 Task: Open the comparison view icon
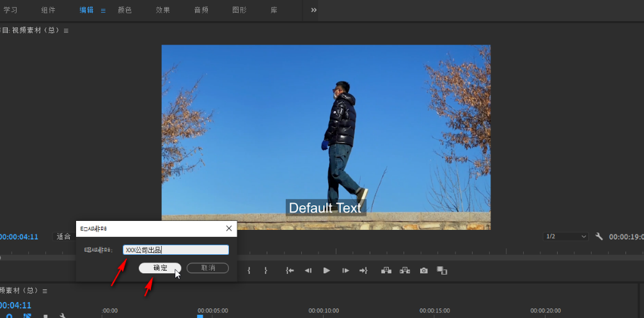441,271
